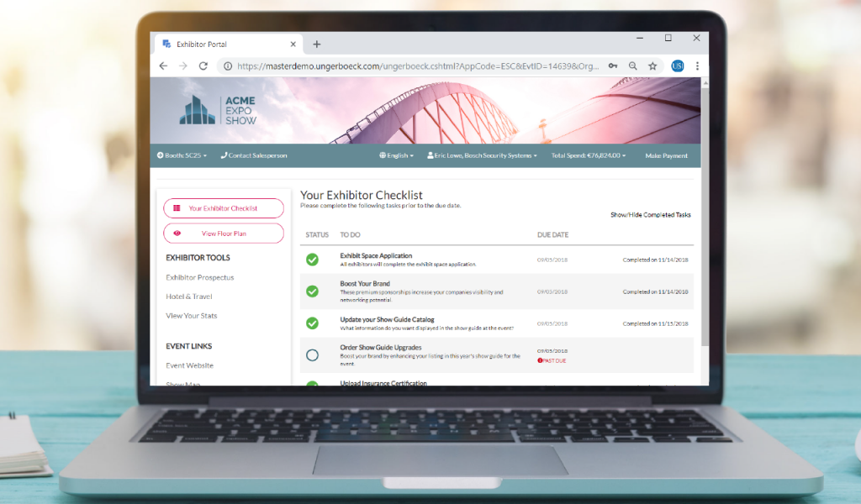Screen dimensions: 861x504
Task: Click the zoom magnifier icon in address bar
Action: point(633,66)
